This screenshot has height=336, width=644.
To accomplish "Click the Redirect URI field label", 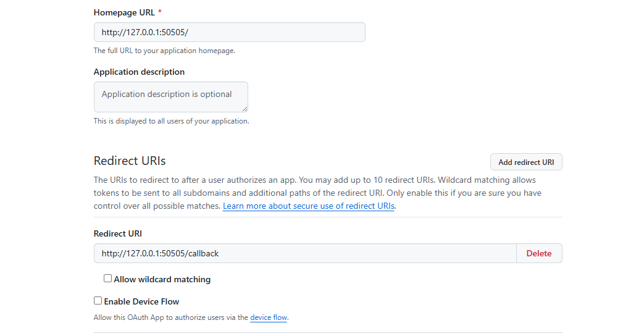I will tap(117, 233).
